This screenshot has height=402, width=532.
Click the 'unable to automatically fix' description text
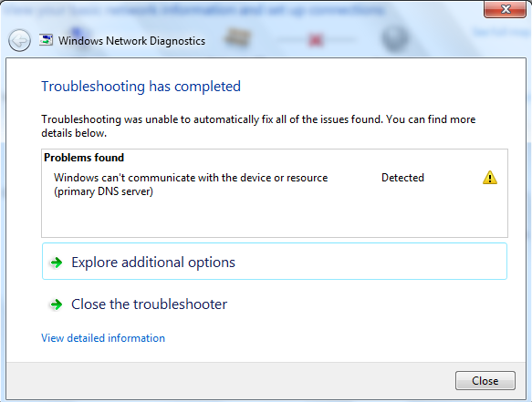click(x=258, y=126)
